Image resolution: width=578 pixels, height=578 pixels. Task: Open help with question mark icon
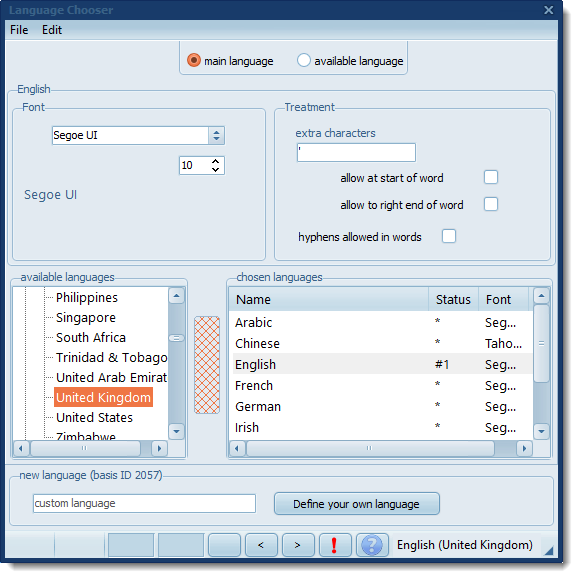point(372,545)
